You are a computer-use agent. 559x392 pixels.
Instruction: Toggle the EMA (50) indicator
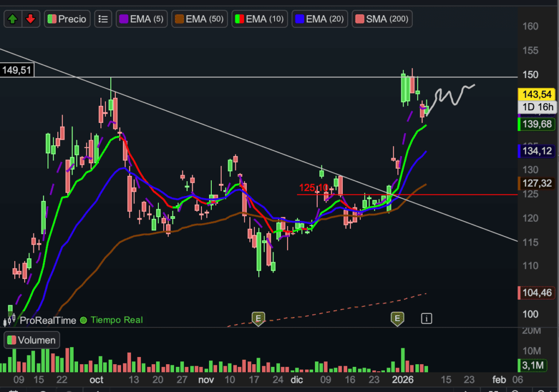click(x=199, y=19)
